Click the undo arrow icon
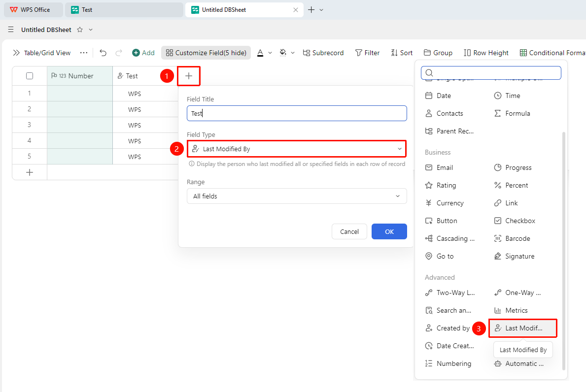Screen dimensions: 586x392 click(x=103, y=53)
